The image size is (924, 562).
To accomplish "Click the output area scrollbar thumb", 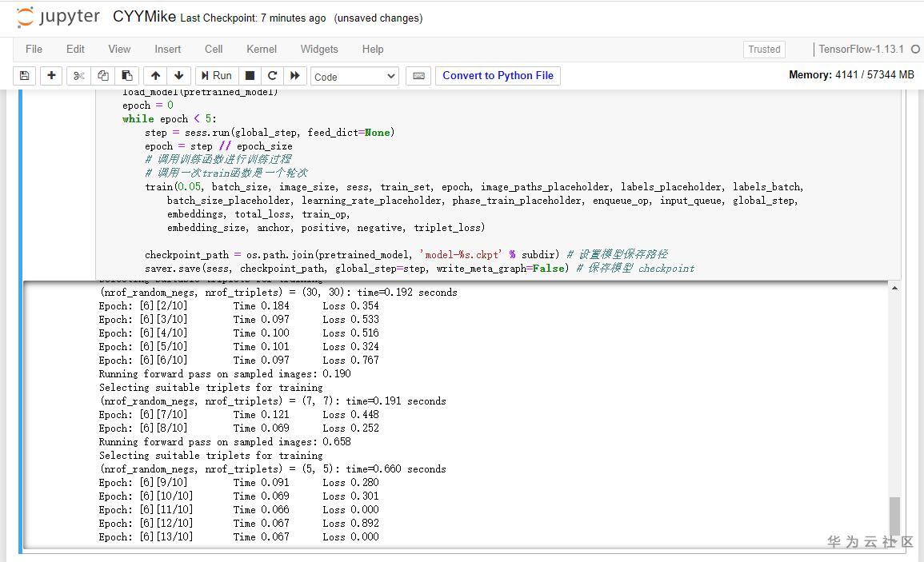I will [x=894, y=515].
